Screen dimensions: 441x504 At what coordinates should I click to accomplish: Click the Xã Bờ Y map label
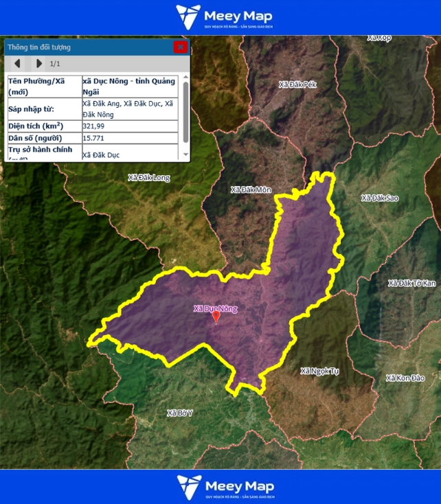181,413
